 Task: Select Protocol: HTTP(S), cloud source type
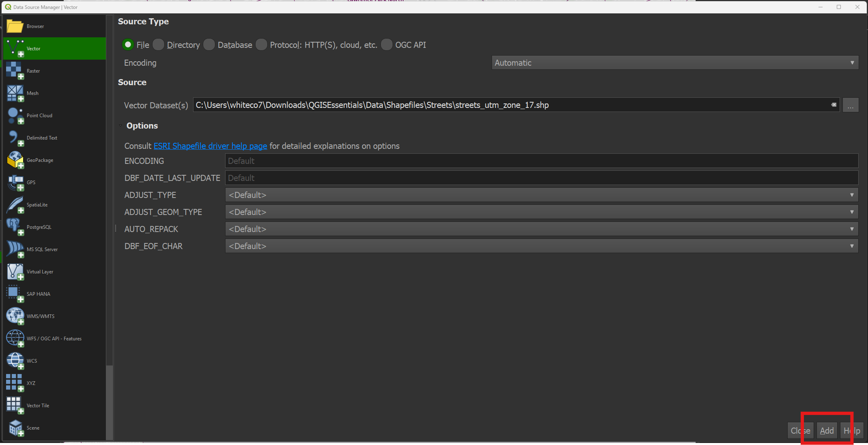pyautogui.click(x=262, y=45)
